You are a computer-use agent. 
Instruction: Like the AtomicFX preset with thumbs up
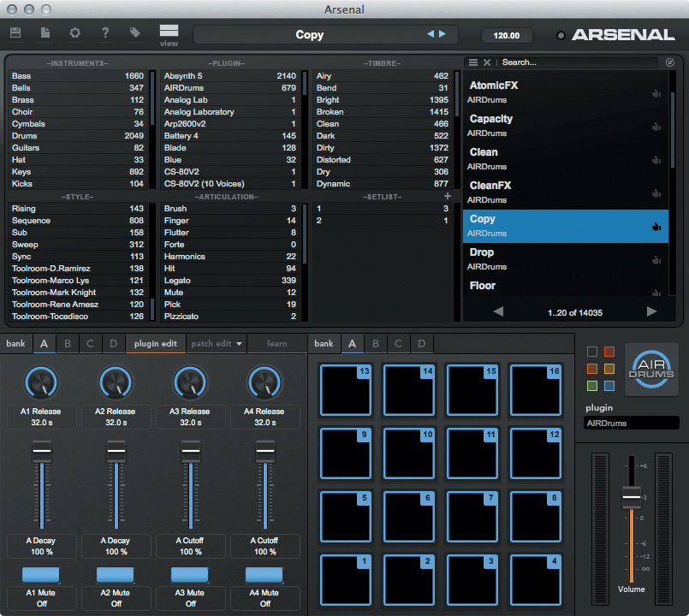(656, 93)
